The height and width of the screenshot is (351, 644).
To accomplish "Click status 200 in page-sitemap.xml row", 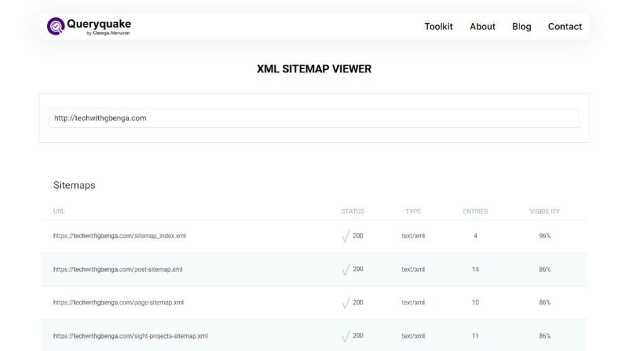I will pos(358,303).
